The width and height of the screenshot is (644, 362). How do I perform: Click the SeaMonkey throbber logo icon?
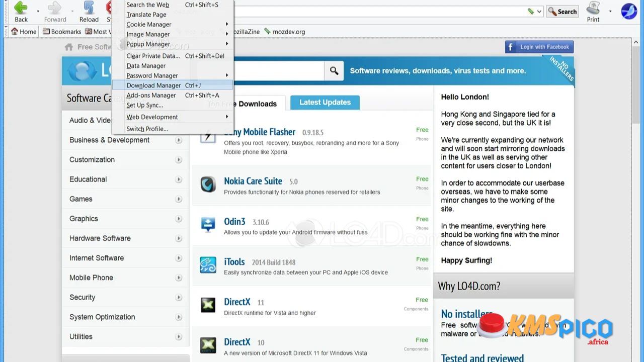pos(629,11)
